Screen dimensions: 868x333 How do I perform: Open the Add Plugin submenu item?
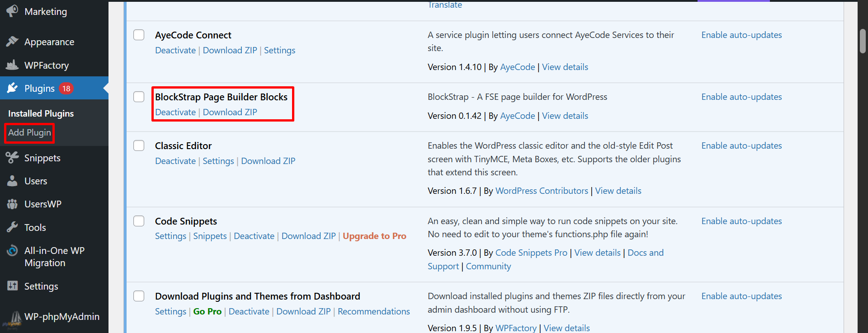pyautogui.click(x=29, y=132)
